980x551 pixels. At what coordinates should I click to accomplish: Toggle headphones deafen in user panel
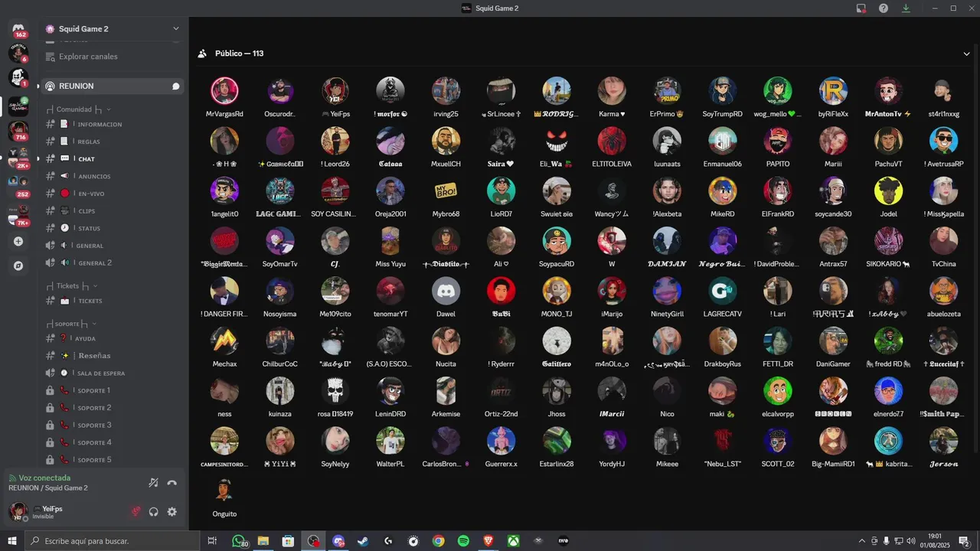154,512
